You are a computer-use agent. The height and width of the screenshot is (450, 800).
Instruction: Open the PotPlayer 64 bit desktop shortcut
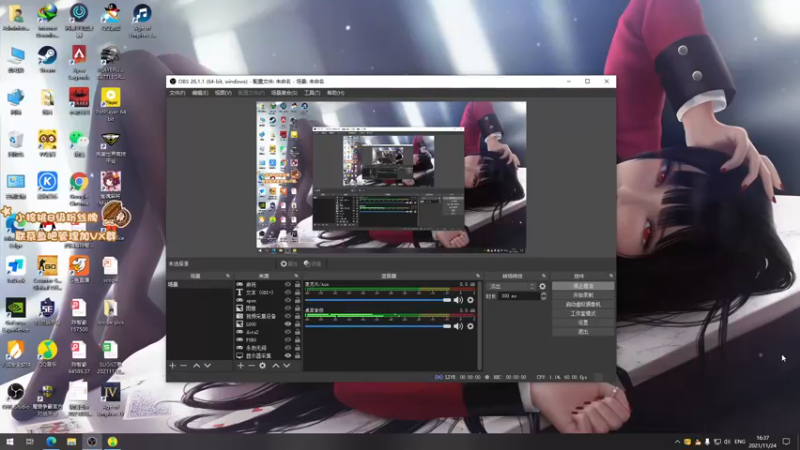tap(111, 104)
